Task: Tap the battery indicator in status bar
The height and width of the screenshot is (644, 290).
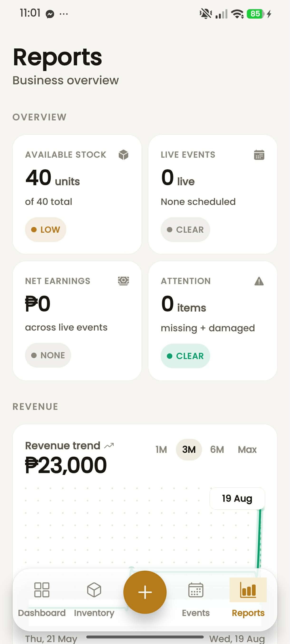Action: [x=255, y=14]
